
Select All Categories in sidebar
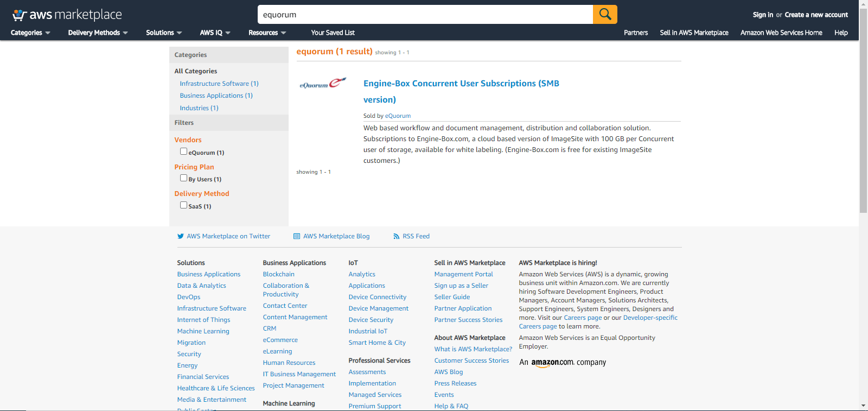point(196,71)
